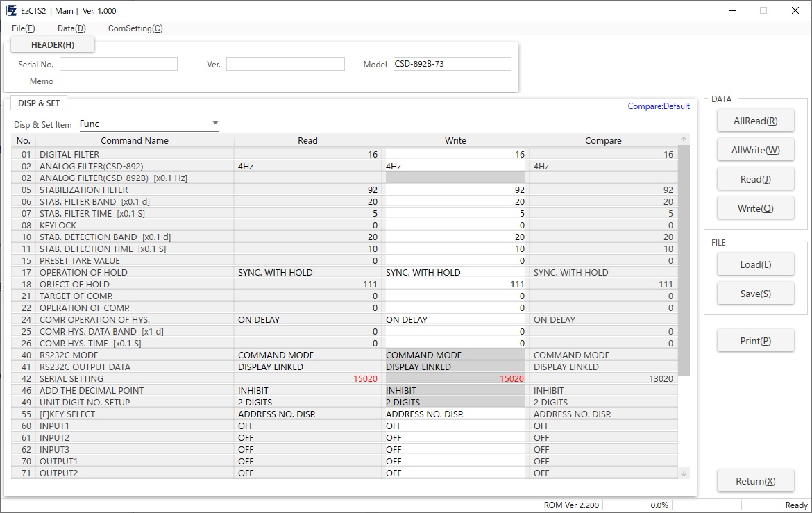This screenshot has height=513, width=812.
Task: Select the DISP & SET tab
Action: tap(39, 103)
